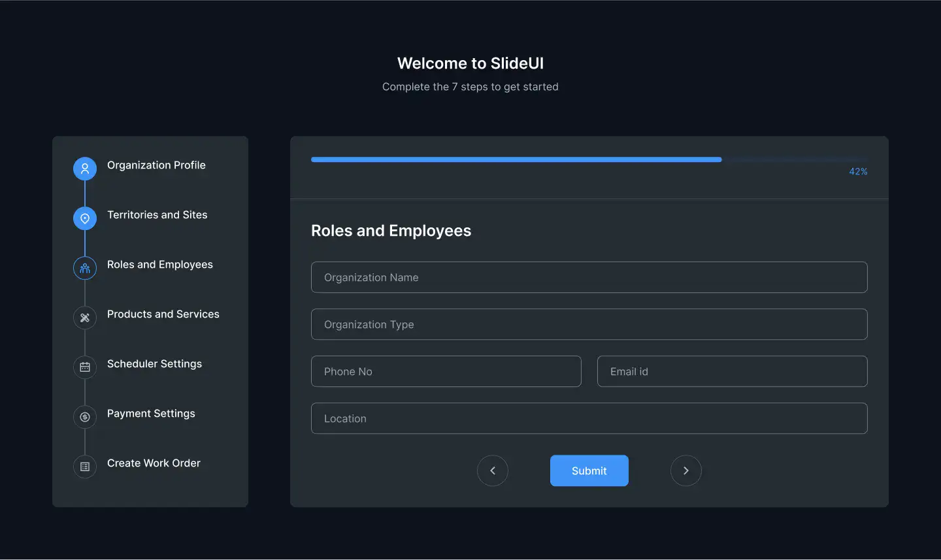Click the 42% progress label
The image size is (941, 560).
[x=858, y=171]
